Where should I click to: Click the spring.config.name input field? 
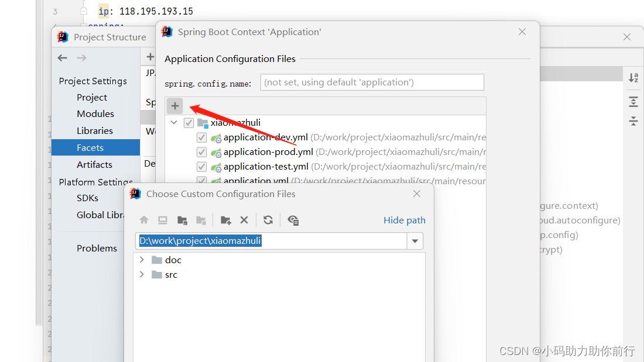point(372,82)
